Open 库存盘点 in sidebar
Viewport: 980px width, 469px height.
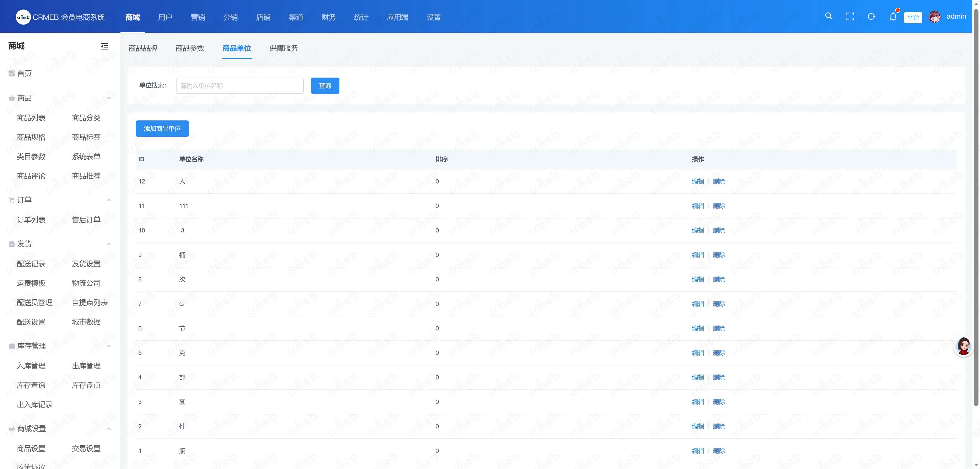(86, 385)
